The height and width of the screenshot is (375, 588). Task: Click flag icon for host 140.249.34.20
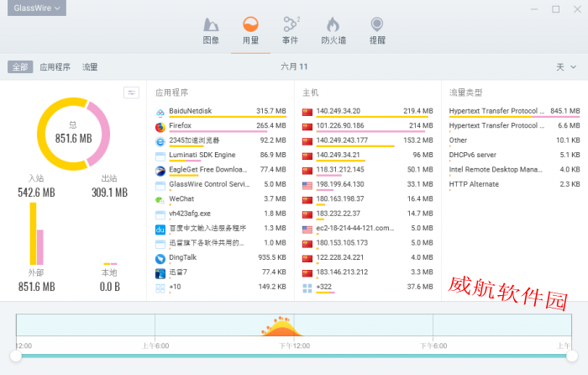(x=307, y=112)
